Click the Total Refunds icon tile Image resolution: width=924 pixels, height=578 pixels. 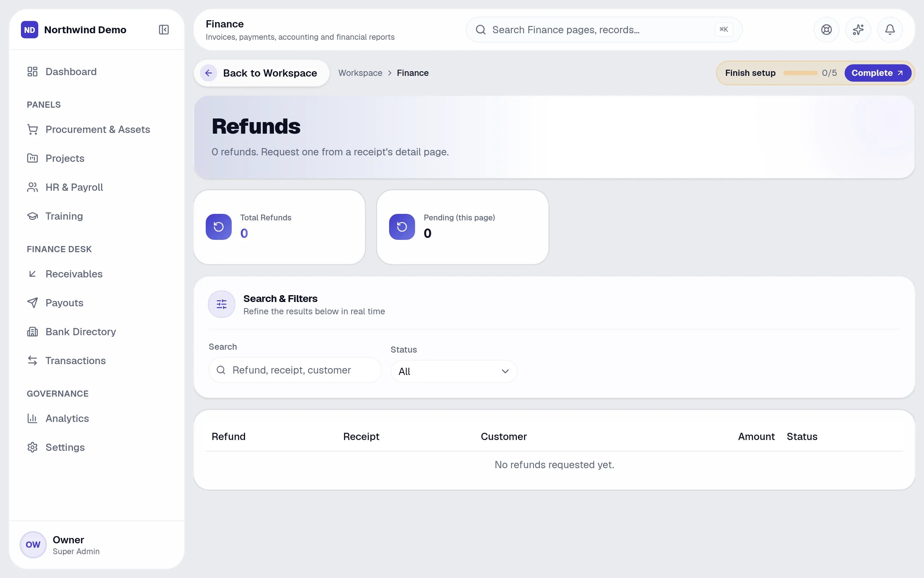218,227
